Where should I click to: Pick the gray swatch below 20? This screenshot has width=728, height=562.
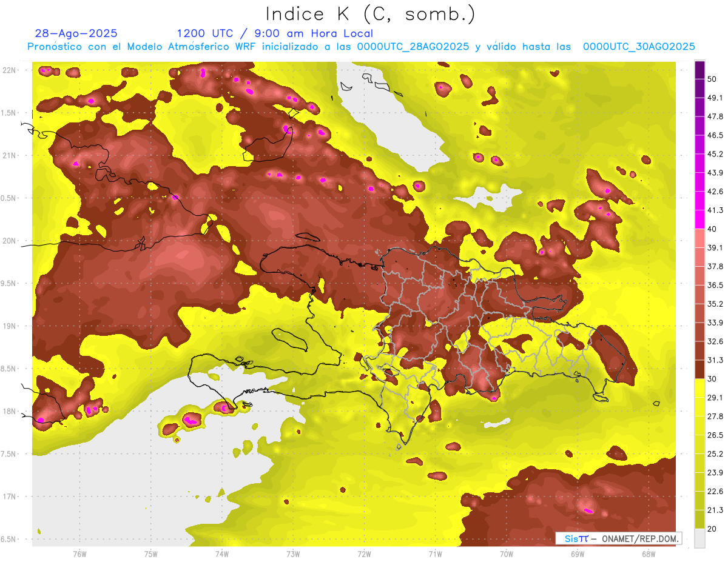(699, 538)
